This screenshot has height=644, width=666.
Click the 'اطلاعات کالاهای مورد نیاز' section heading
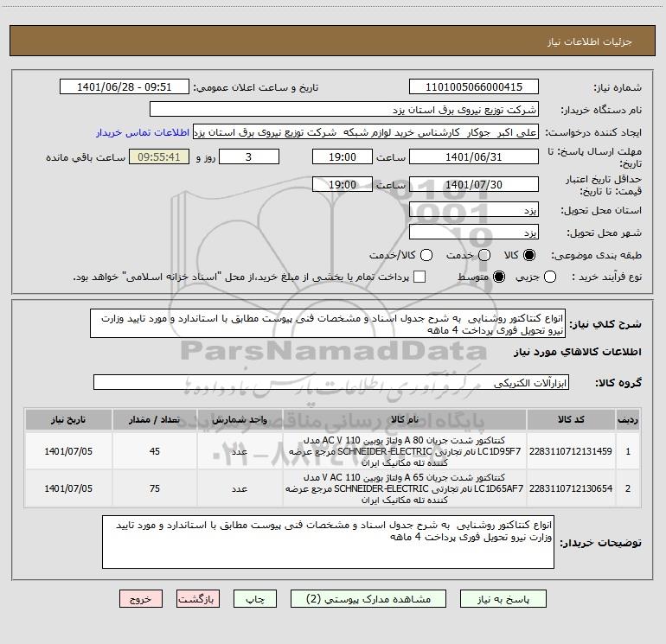[x=578, y=352]
